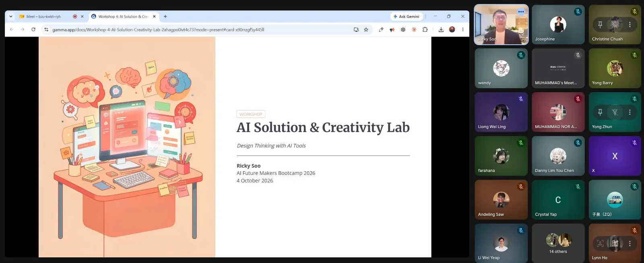Image resolution: width=644 pixels, height=263 pixels.
Task: Click the recording indicator on Meet tab
Action: 75,17
